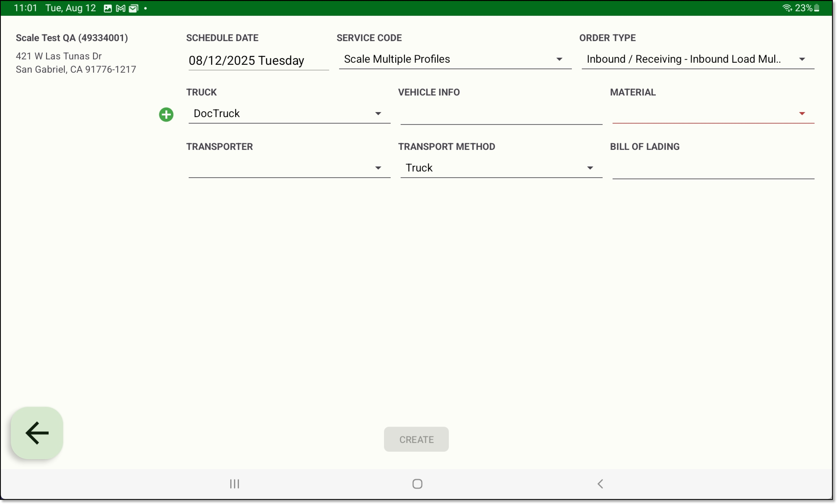Tap the Android home button icon
Screen dimensions: 837x504
pos(417,484)
